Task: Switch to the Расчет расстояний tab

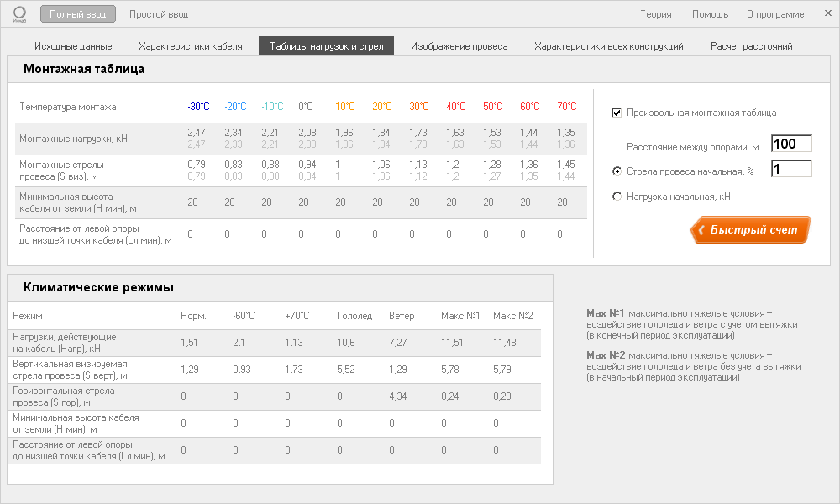Action: tap(751, 46)
